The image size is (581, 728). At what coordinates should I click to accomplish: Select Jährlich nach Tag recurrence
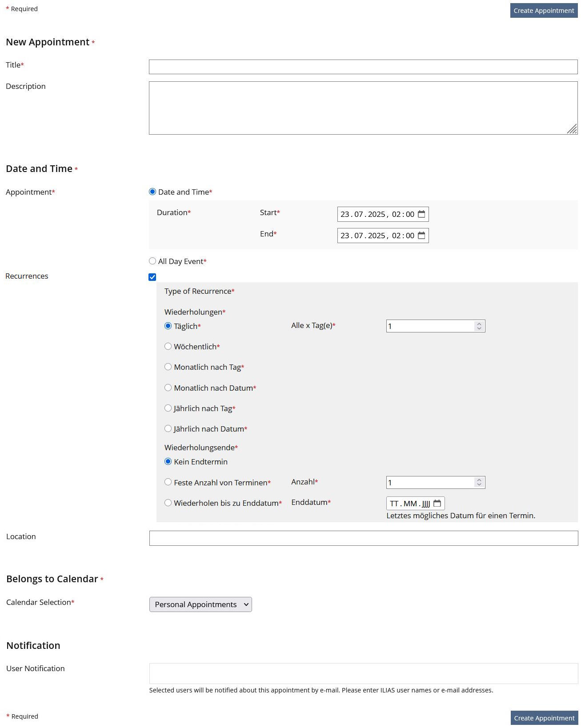coord(168,408)
